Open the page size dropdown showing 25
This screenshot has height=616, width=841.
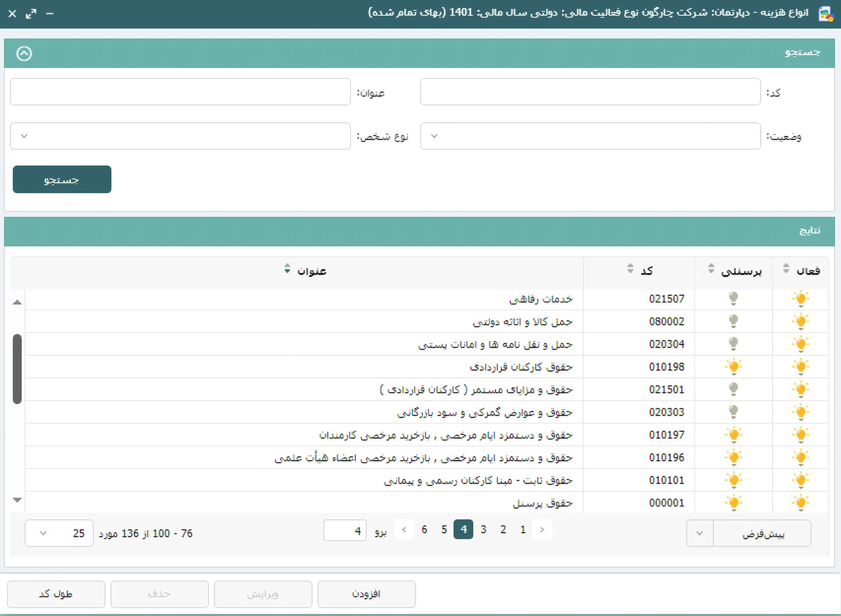point(59,533)
